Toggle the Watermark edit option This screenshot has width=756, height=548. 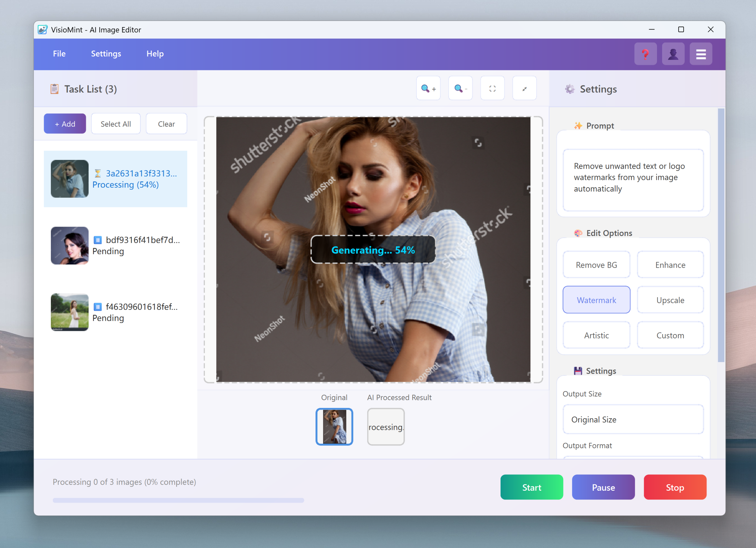(596, 300)
